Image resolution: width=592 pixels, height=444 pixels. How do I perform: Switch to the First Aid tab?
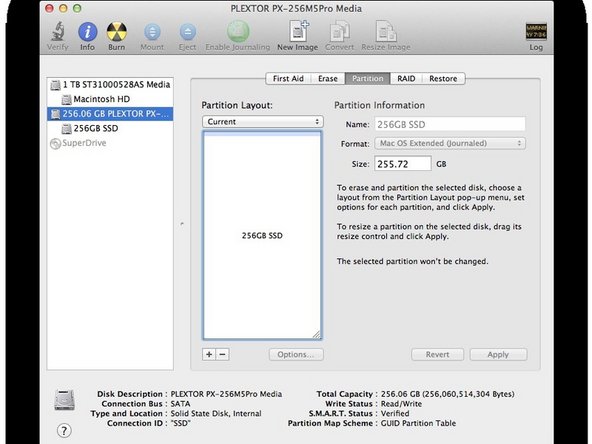pos(288,79)
